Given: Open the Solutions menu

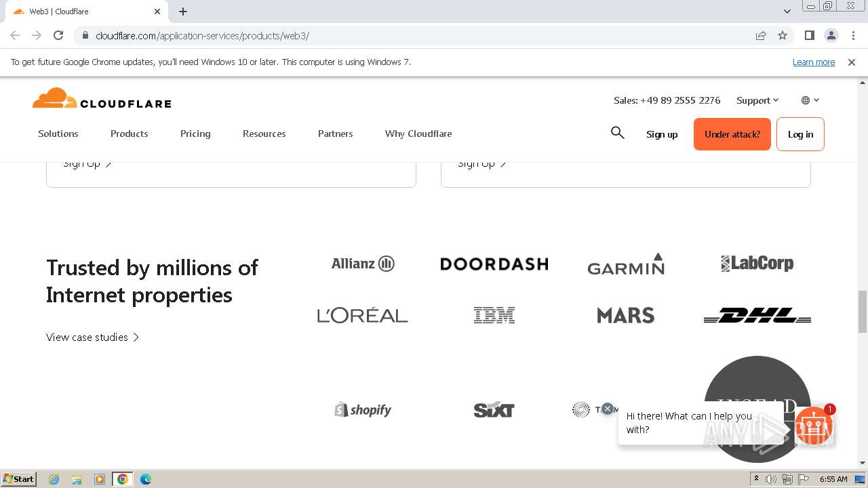Looking at the screenshot, I should pyautogui.click(x=58, y=134).
